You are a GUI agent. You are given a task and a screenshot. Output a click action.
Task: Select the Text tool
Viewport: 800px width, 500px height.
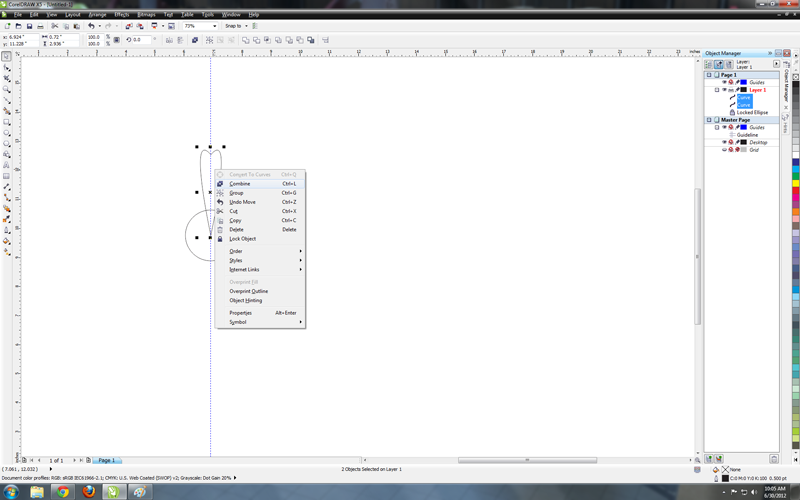click(x=7, y=165)
